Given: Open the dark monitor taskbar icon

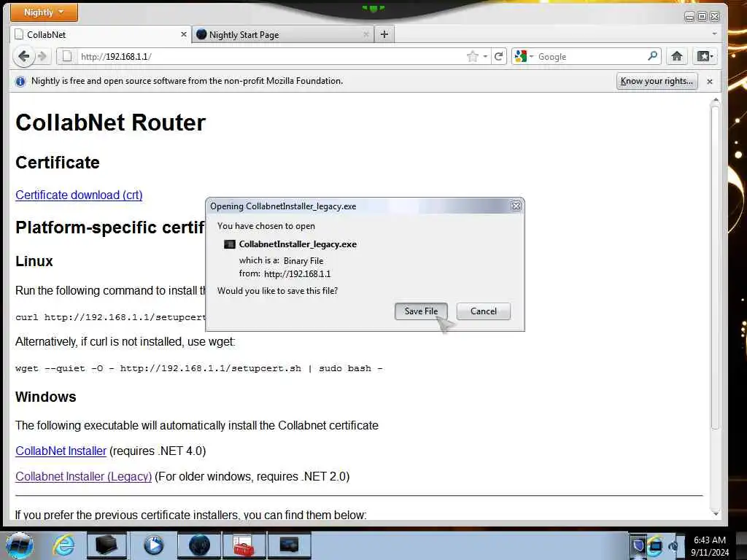Looking at the screenshot, I should [289, 545].
